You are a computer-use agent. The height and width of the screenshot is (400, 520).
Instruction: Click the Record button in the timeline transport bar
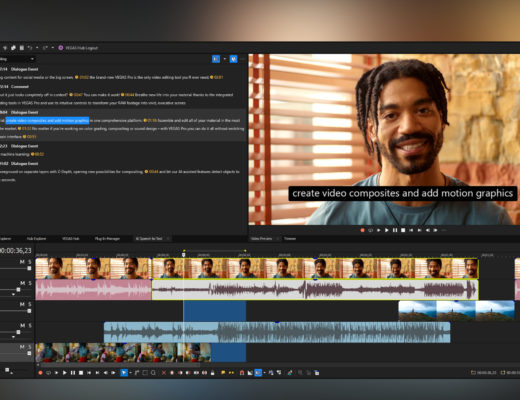pos(40,373)
